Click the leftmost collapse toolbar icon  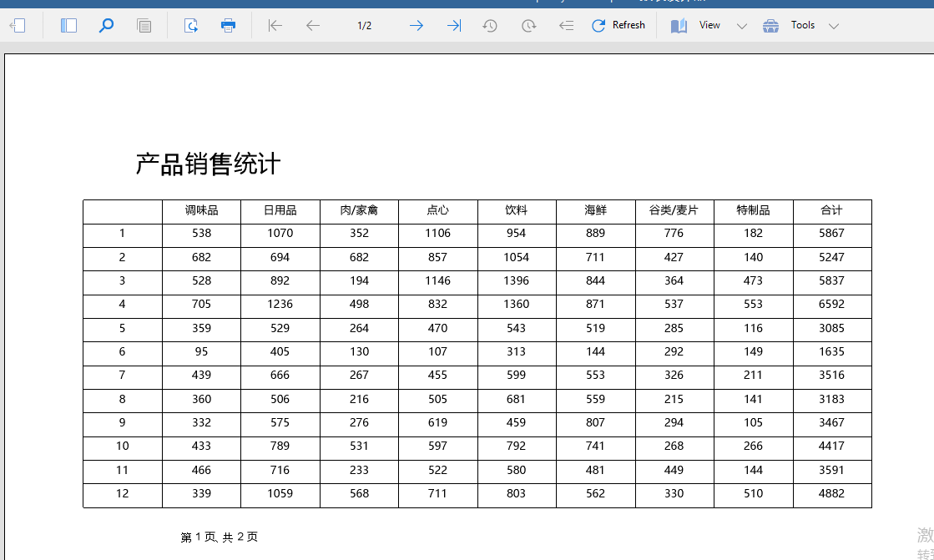tap(18, 26)
